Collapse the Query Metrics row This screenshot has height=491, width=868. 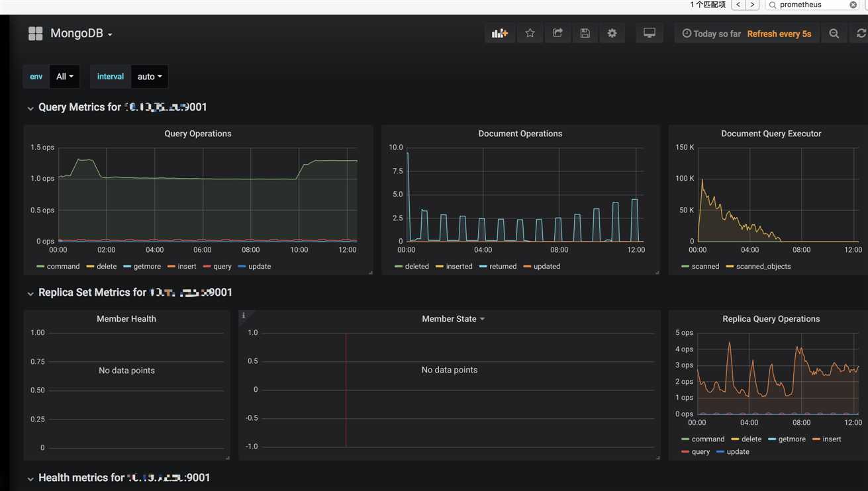click(30, 108)
